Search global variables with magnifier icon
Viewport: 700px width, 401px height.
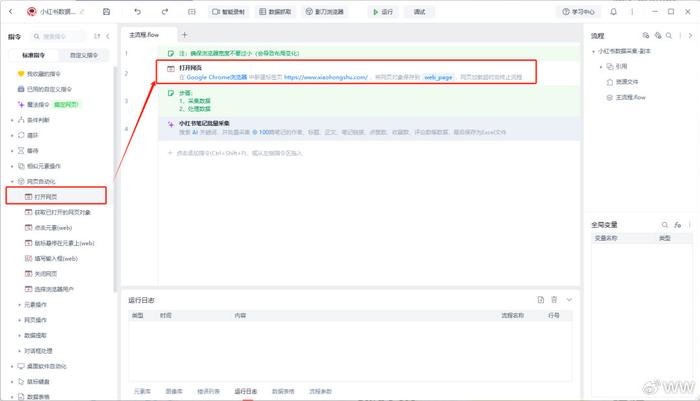click(x=665, y=225)
